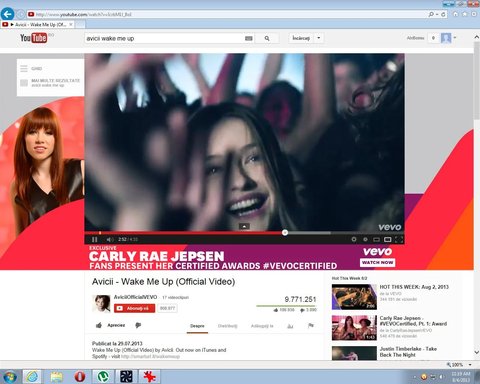Switch to small player size

pyautogui.click(x=376, y=239)
